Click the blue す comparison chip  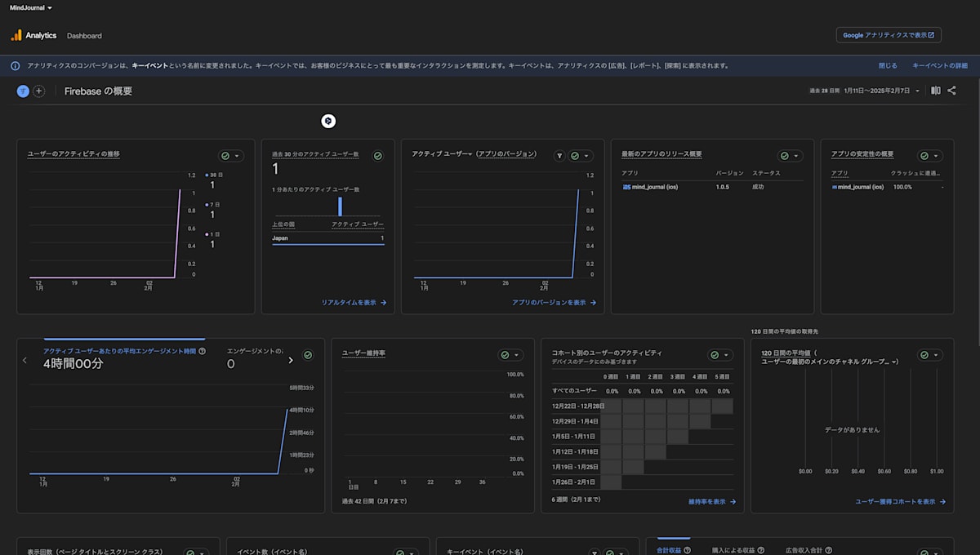click(23, 91)
